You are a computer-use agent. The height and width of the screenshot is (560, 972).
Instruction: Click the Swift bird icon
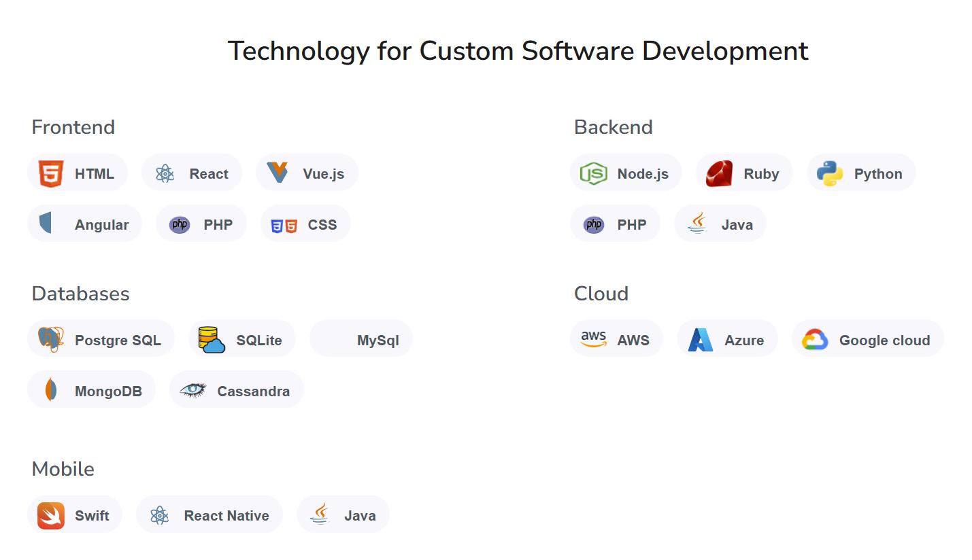pyautogui.click(x=51, y=516)
